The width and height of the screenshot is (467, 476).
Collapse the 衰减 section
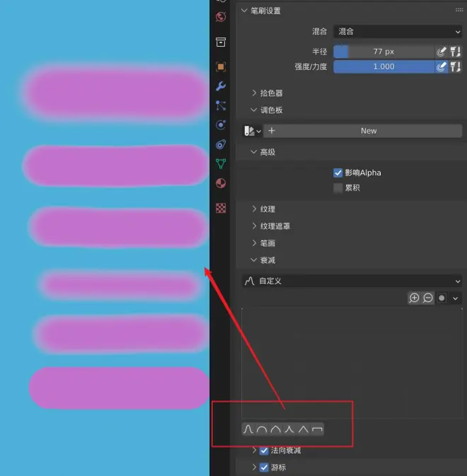pos(254,260)
